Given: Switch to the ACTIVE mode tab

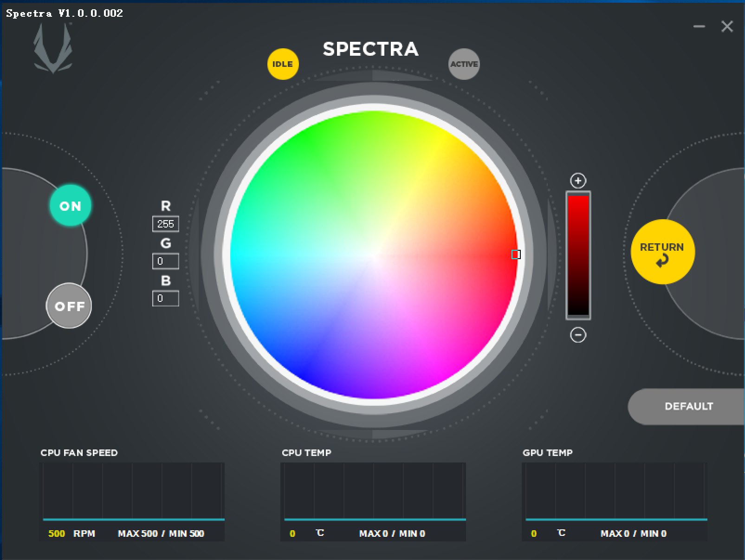Looking at the screenshot, I should (x=464, y=64).
